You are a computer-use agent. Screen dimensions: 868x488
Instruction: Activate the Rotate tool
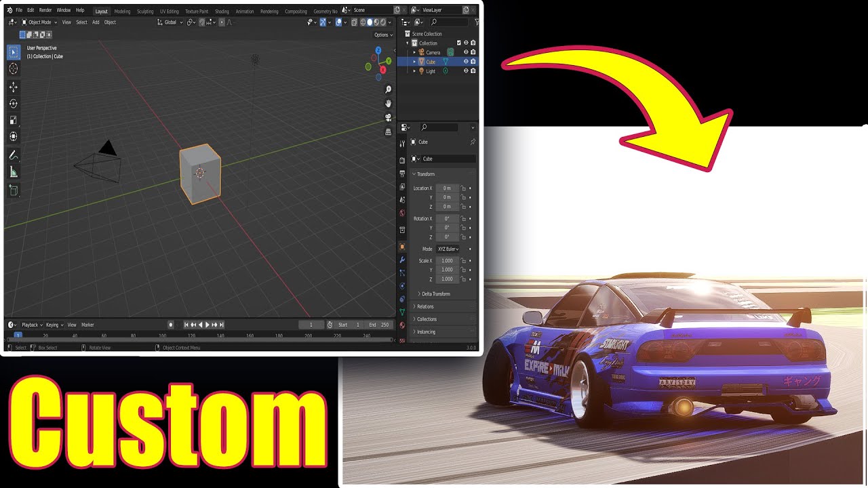(x=14, y=104)
